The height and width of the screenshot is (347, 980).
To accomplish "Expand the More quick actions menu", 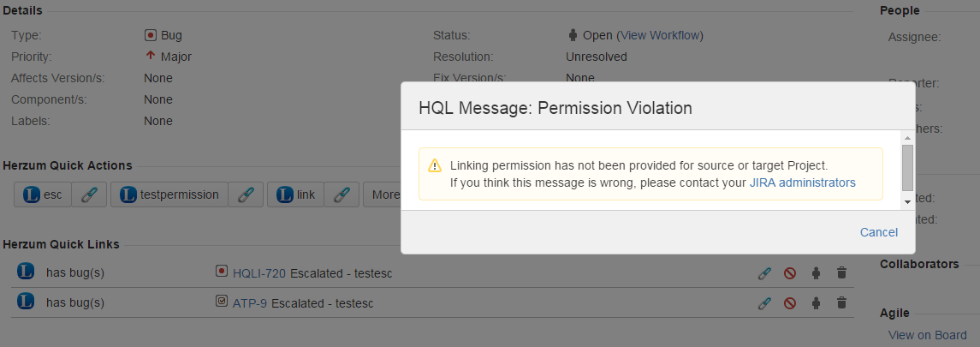I will (383, 194).
